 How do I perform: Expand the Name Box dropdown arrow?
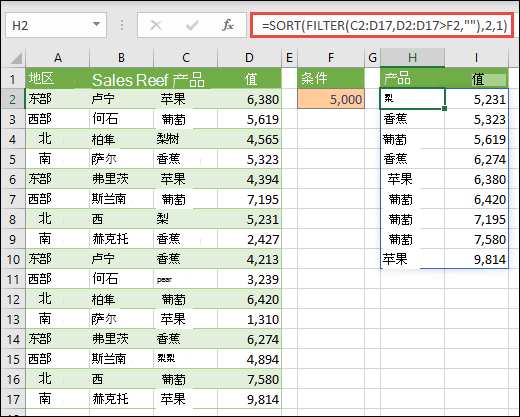pyautogui.click(x=96, y=25)
